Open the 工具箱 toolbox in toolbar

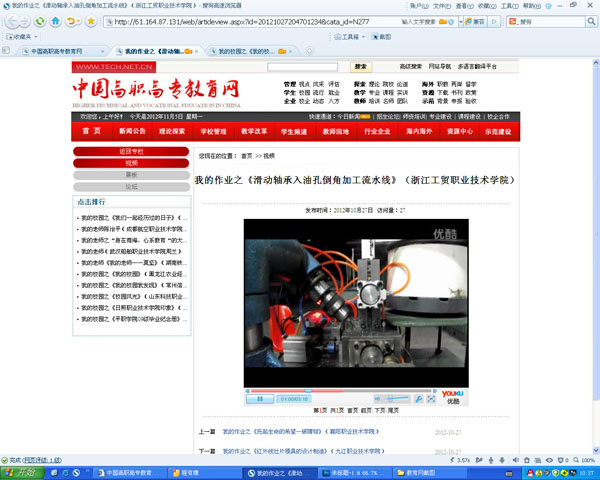point(349,37)
